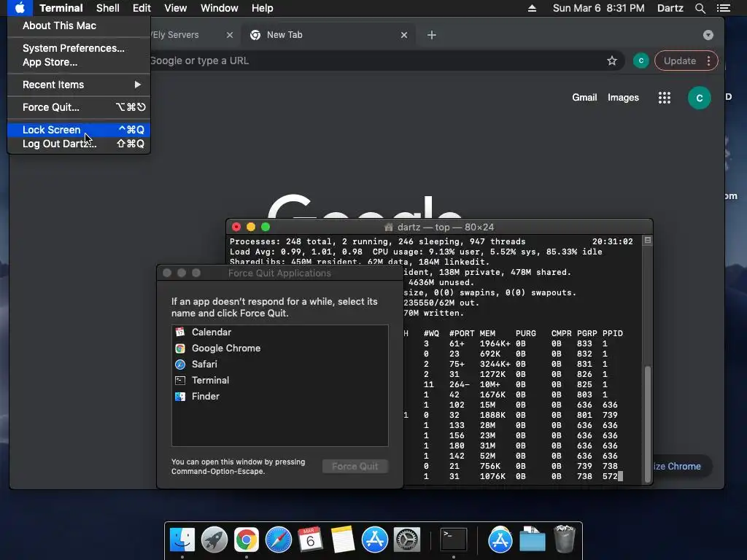
Task: Open the Help menu
Action: [262, 8]
